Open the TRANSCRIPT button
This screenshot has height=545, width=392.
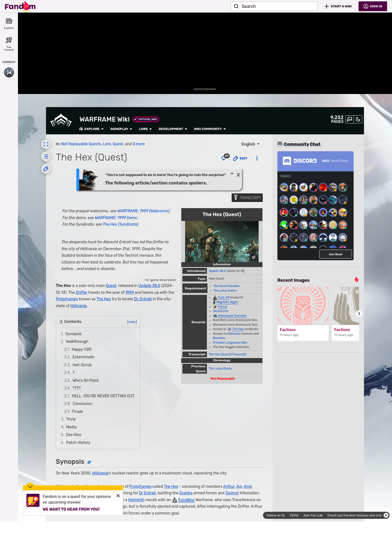pos(247,198)
